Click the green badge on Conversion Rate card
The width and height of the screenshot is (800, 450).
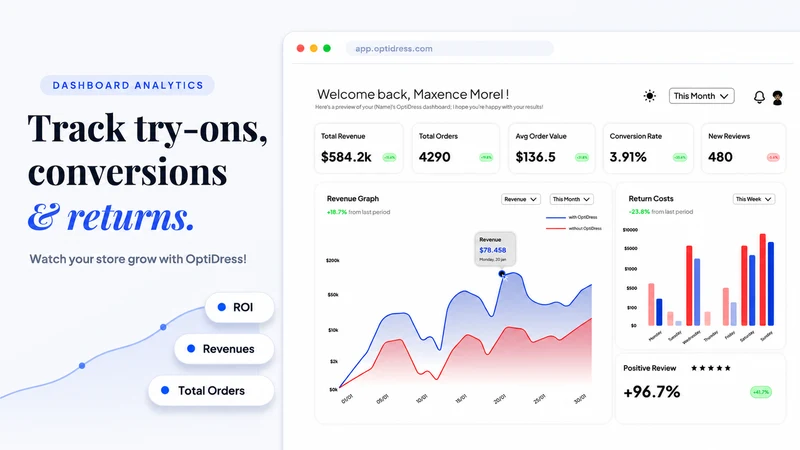pos(680,158)
